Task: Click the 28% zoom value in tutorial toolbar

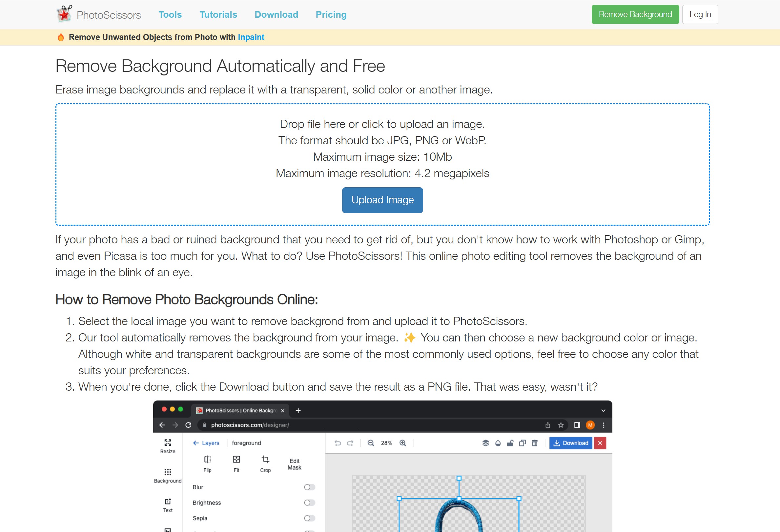Action: [387, 443]
